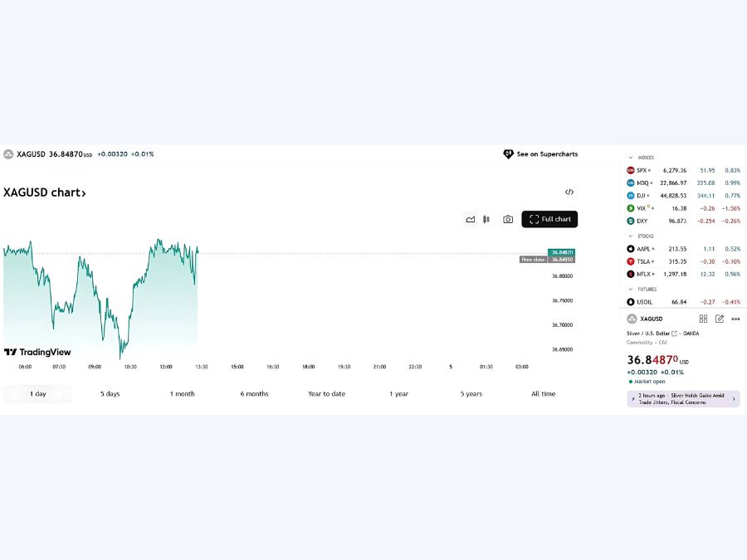Viewport: 747px width, 560px height.
Task: Switch to area chart style icon
Action: point(471,220)
